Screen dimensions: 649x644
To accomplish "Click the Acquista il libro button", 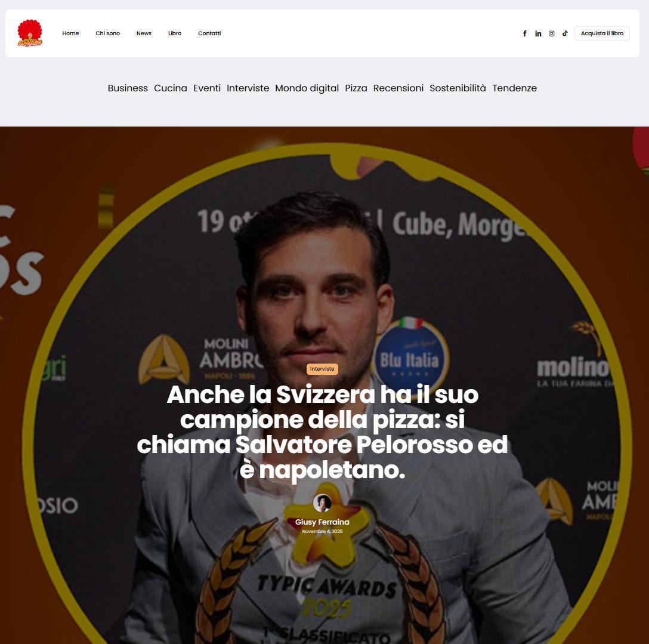I will pyautogui.click(x=602, y=33).
